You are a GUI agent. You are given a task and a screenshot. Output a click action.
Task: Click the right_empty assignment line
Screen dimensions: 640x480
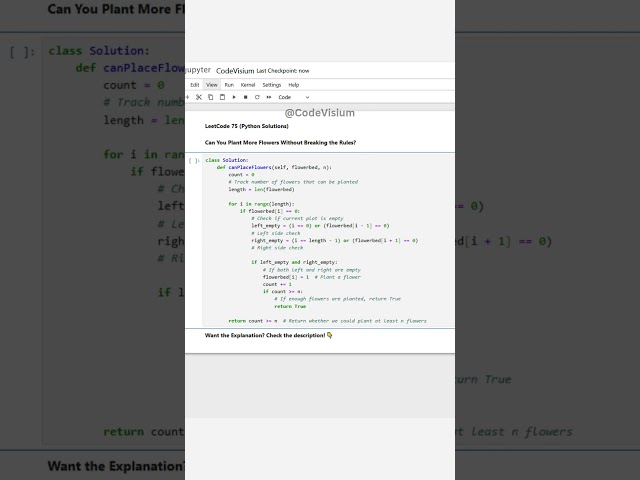(335, 240)
